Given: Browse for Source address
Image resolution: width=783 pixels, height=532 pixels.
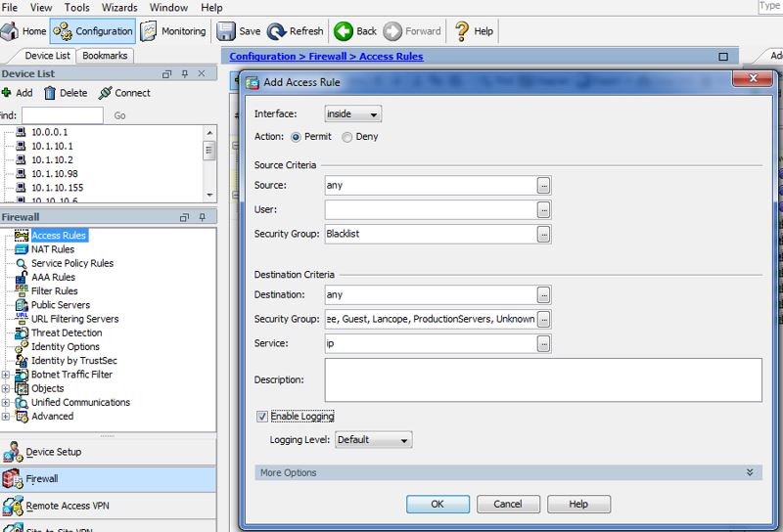Looking at the screenshot, I should (x=544, y=185).
